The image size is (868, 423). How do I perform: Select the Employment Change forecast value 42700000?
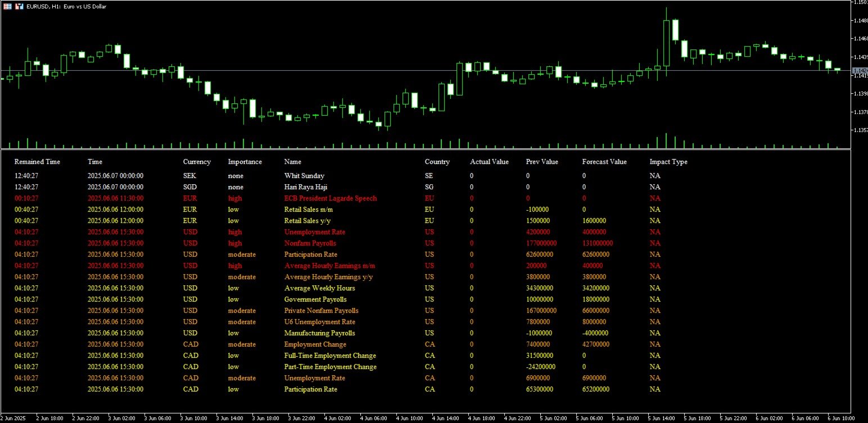(x=596, y=344)
